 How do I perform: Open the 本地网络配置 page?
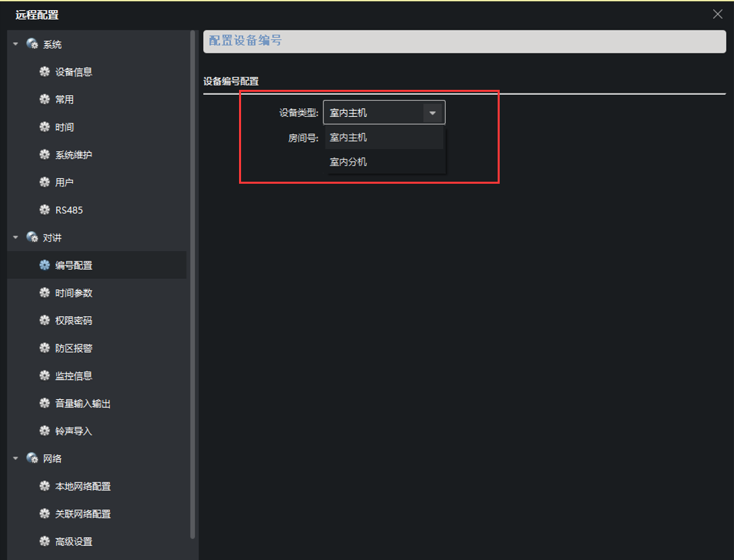(x=83, y=486)
